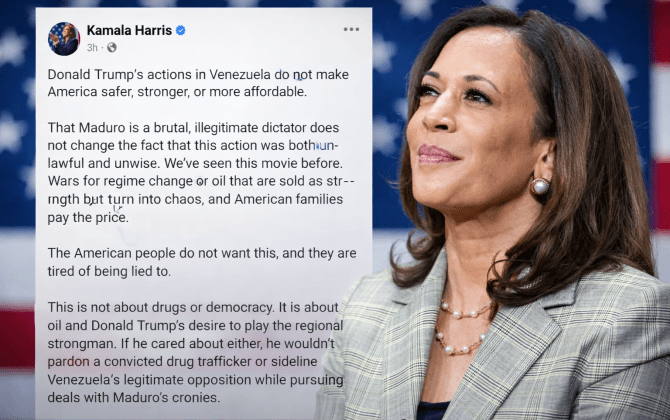Select the sentence 'We've seen this movie before.'

click(253, 163)
